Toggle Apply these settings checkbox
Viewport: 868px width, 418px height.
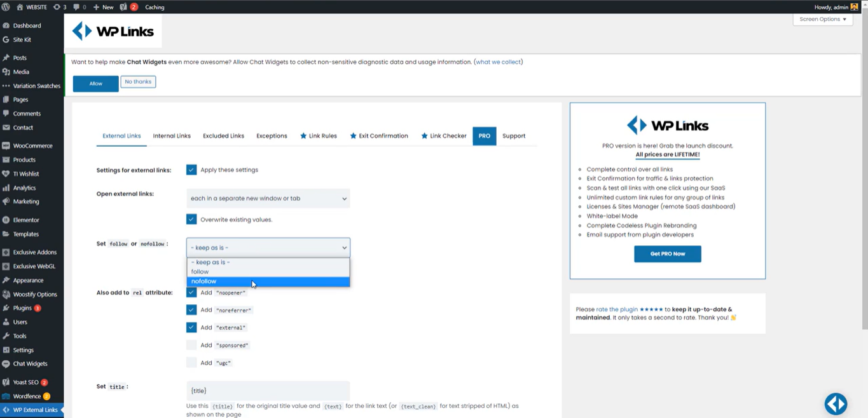point(191,170)
